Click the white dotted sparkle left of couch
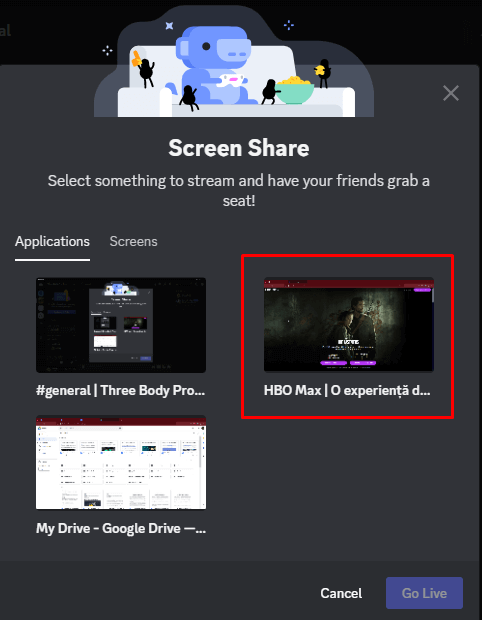This screenshot has width=482, height=620. coord(107,50)
